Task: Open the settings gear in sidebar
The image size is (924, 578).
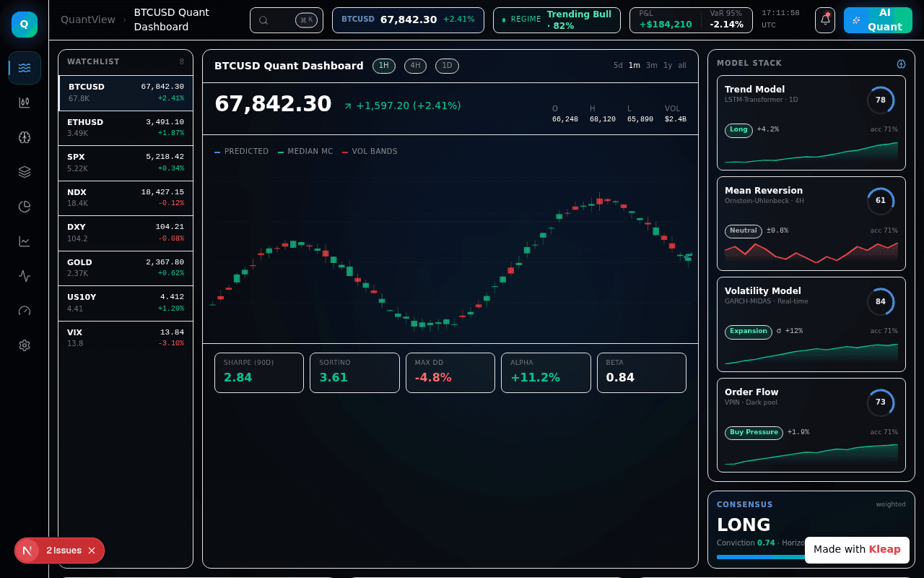Action: click(x=25, y=345)
